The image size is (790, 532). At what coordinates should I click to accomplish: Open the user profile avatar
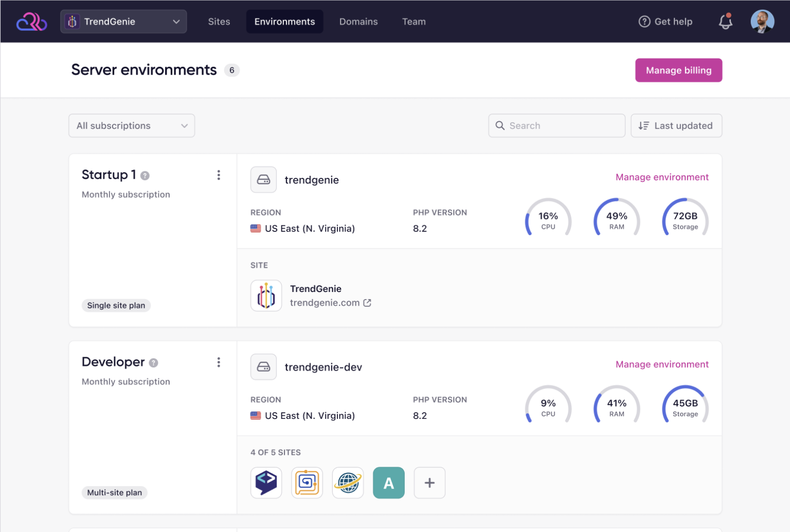tap(762, 22)
